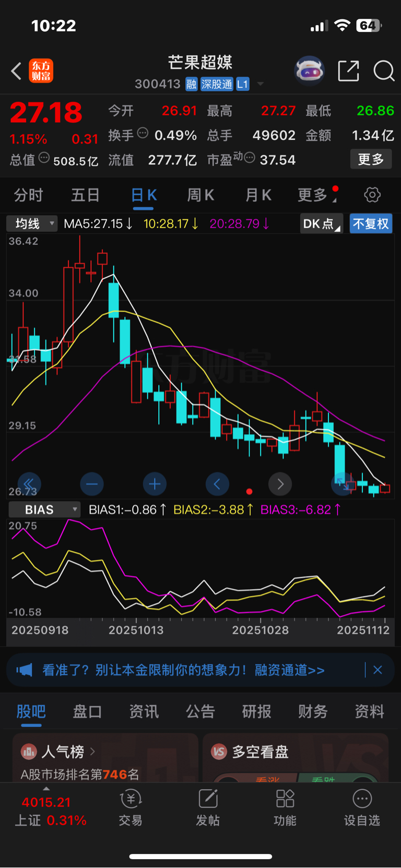Tap the 27.18 current price

click(46, 112)
